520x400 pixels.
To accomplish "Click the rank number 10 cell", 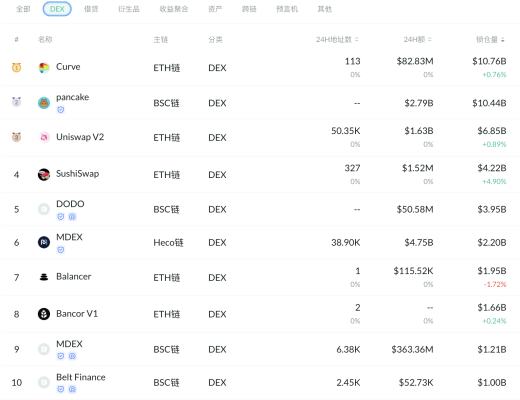I will point(17,382).
